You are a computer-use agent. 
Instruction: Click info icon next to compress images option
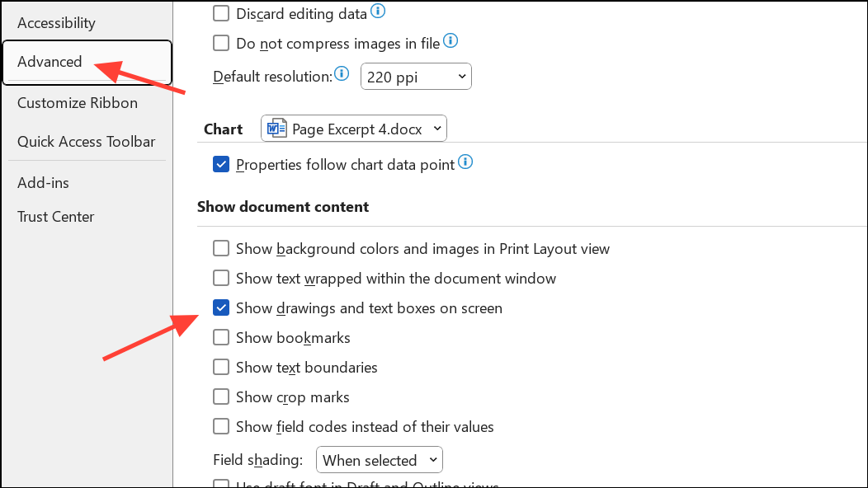point(451,41)
